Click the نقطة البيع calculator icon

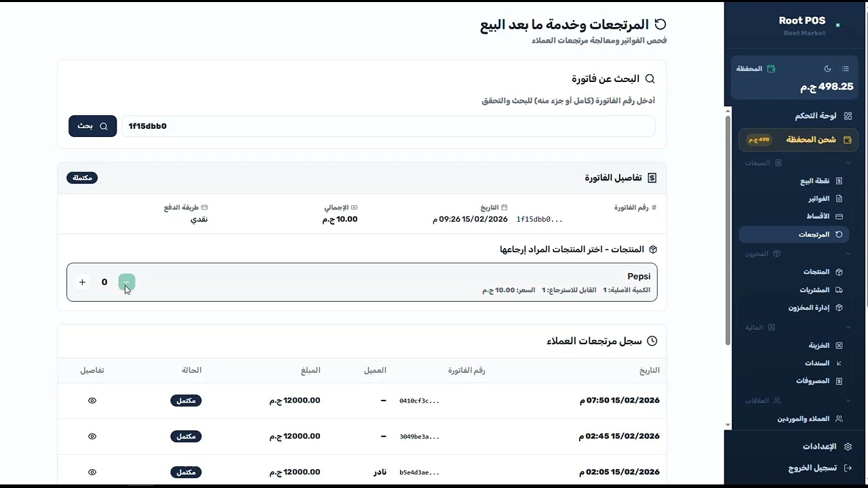tap(839, 181)
